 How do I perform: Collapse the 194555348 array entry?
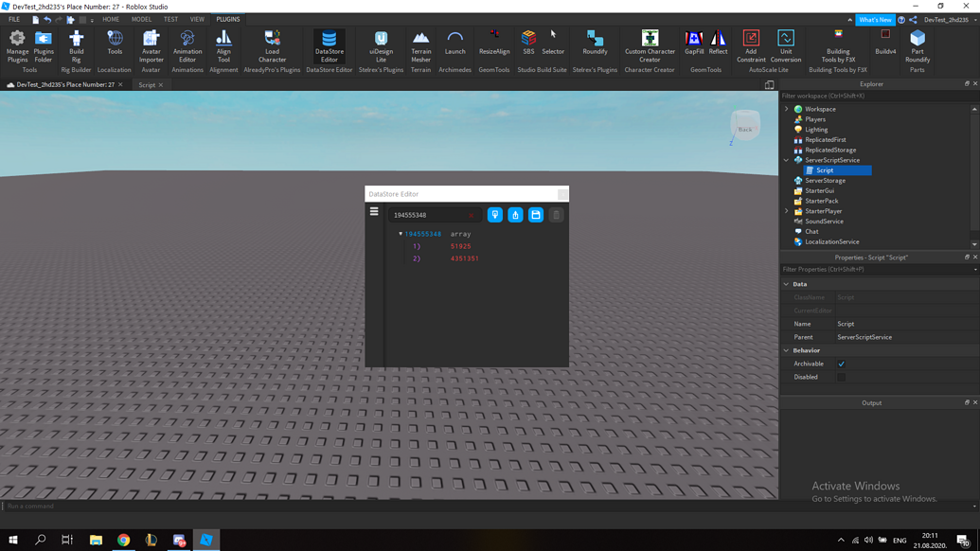pyautogui.click(x=401, y=233)
